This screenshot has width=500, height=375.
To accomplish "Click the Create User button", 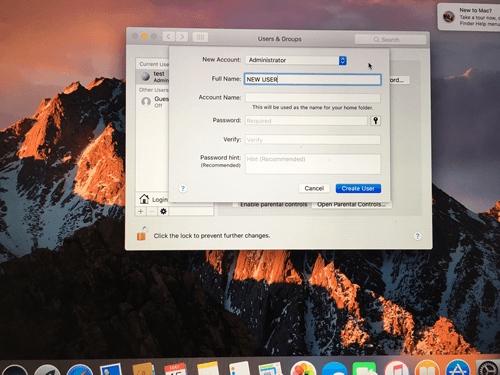I will point(358,188).
